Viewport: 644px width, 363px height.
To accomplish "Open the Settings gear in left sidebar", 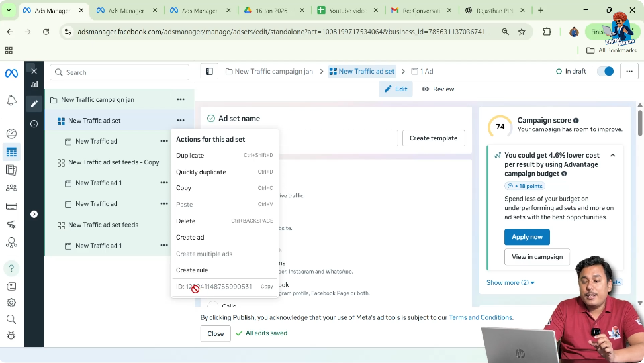I will coord(11,303).
